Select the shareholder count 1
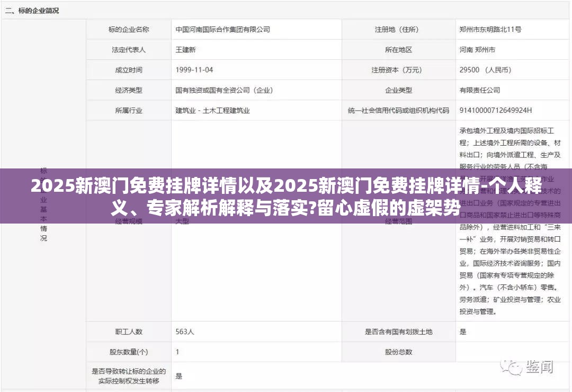The width and height of the screenshot is (572, 392). 177,352
